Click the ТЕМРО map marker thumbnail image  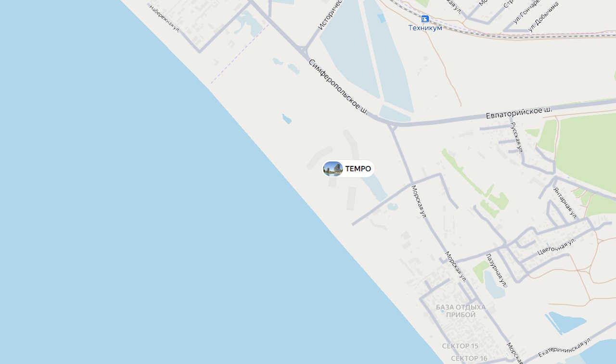(333, 169)
